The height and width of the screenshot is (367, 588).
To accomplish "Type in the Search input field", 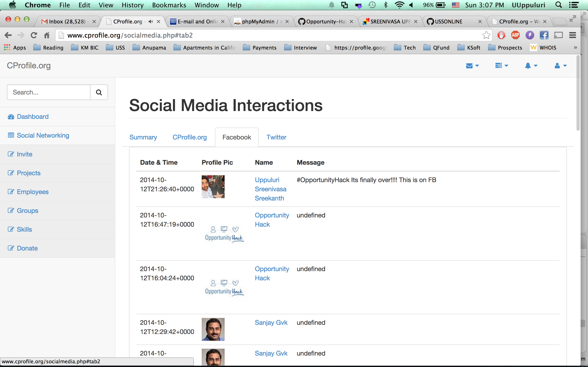I will click(49, 92).
